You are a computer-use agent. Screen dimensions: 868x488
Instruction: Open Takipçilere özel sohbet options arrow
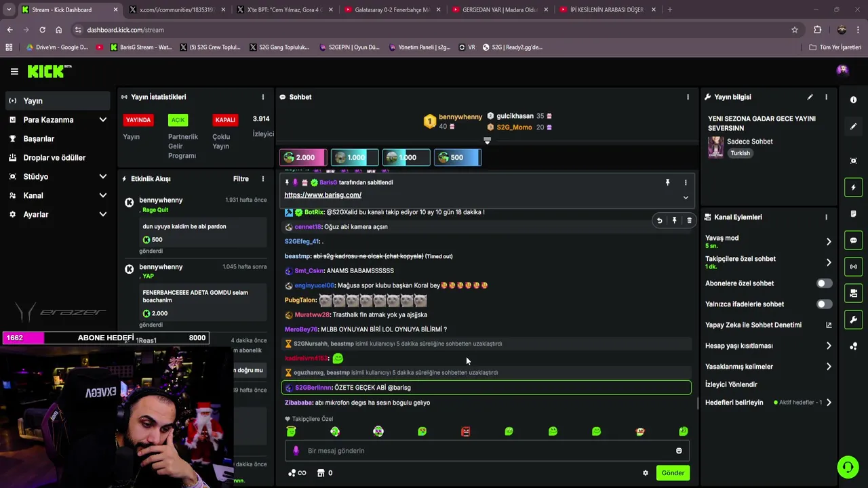click(829, 262)
